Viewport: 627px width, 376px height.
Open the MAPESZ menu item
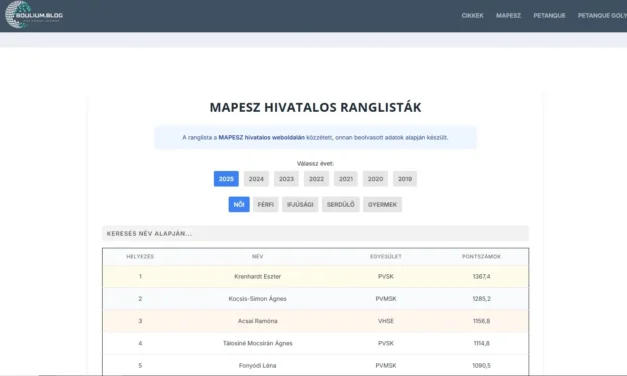point(508,16)
